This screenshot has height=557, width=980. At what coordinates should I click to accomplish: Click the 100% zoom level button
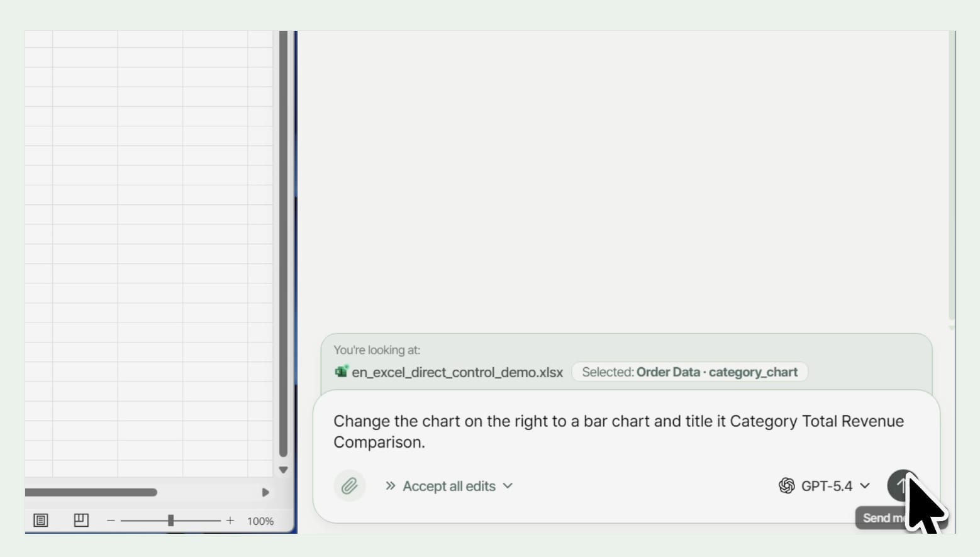point(260,521)
